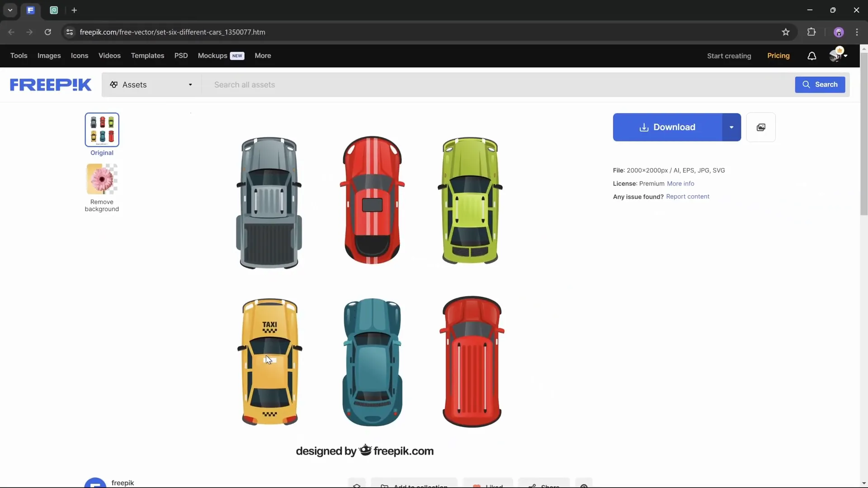Bookmark this page with the star icon
Screen dimensions: 868x488
click(786, 32)
